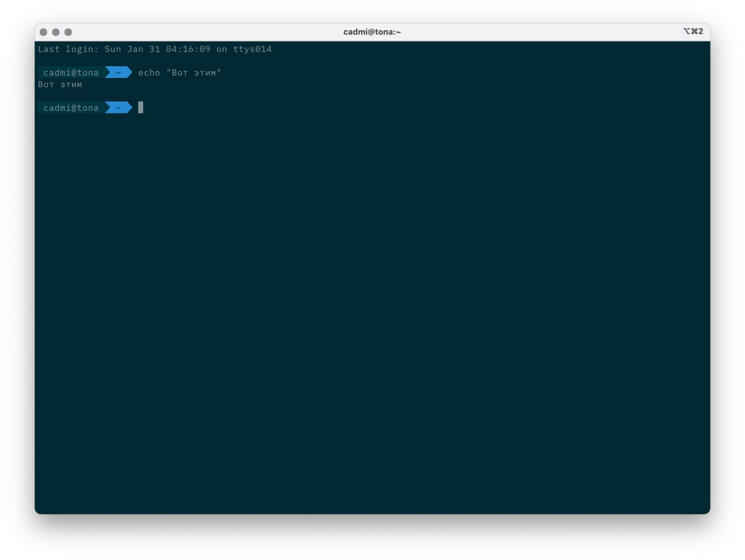Click the blue ~ segment on the empty prompt
This screenshot has height=560, width=745.
tap(119, 108)
